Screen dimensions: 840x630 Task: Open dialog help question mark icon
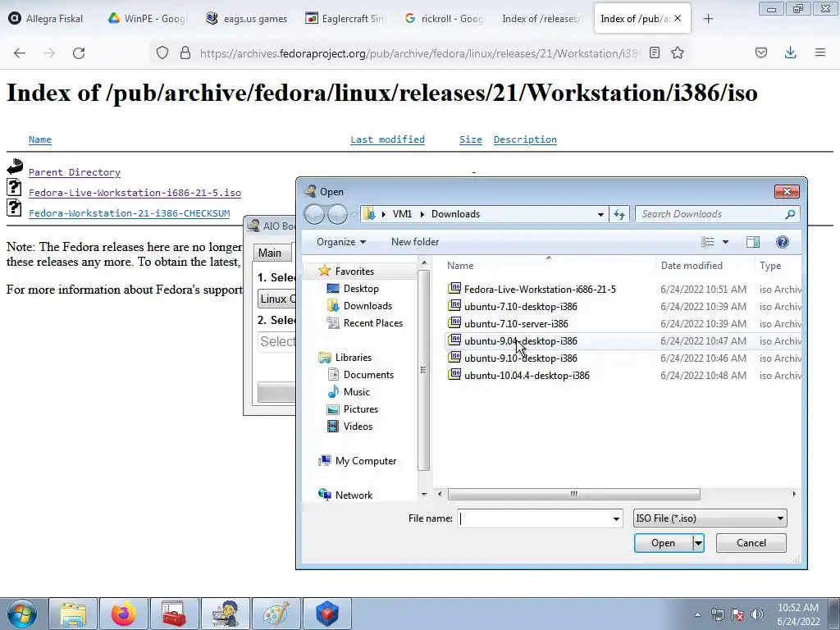click(x=782, y=242)
